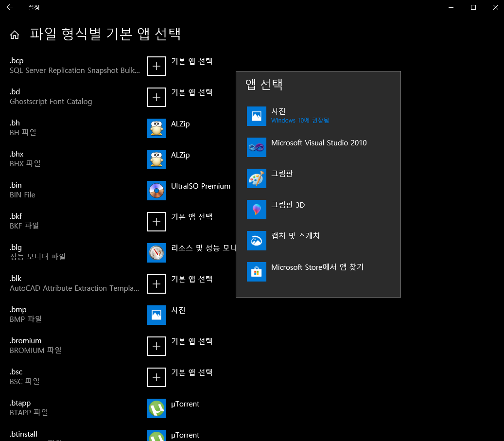Screen dimensions: 504x441
Task: Click the plus icon for .blk file type
Action: point(156,284)
